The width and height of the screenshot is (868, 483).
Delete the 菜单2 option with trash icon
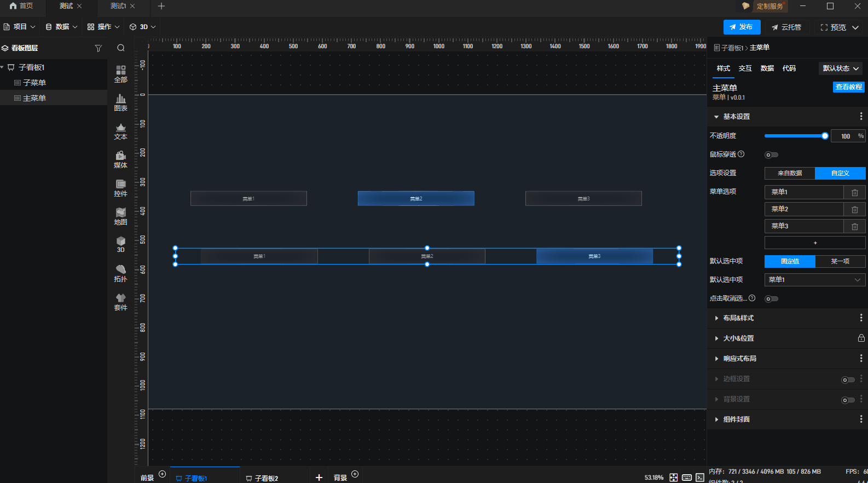854,209
